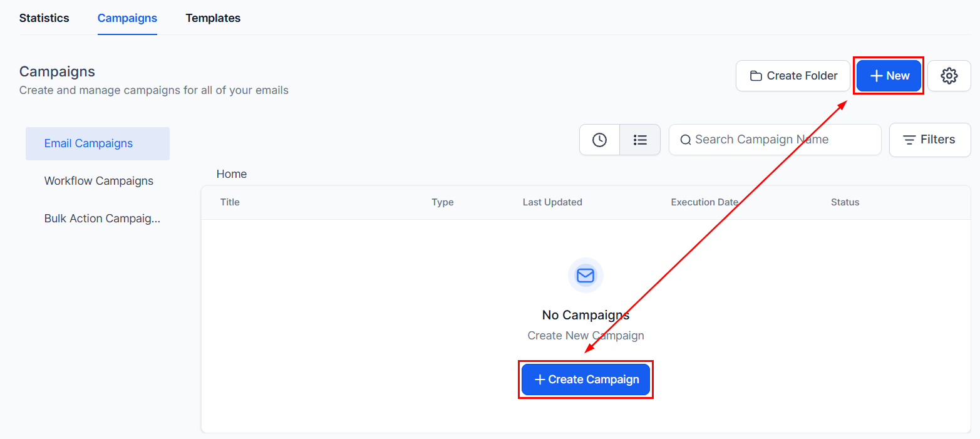Click the Execution Date column header
The width and height of the screenshot is (980, 439).
[x=704, y=202]
